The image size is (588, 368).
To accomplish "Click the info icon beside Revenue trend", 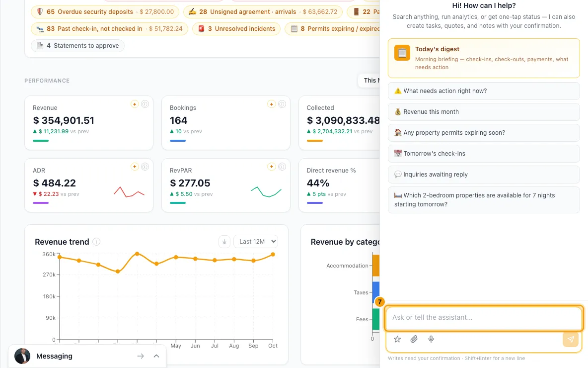I will pos(96,242).
